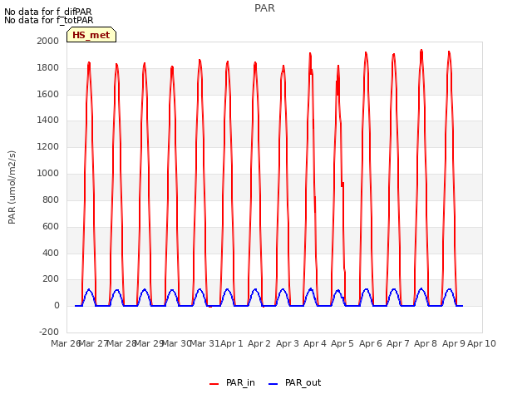532x399 pixels.
Task: Click the 600 y-axis tick label
Action: pos(51,226)
